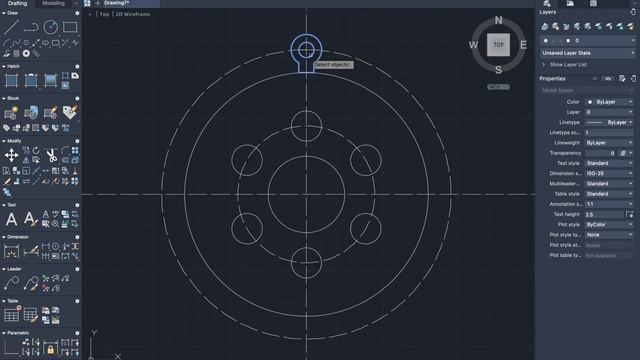Viewport: 640px width, 360px height.
Task: Select the Drawing7 file tab
Action: click(x=116, y=3)
